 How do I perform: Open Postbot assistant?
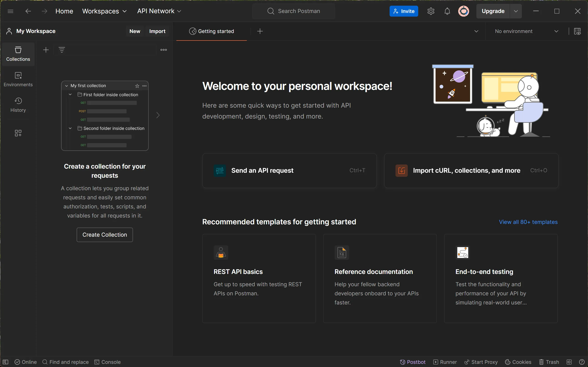point(413,362)
